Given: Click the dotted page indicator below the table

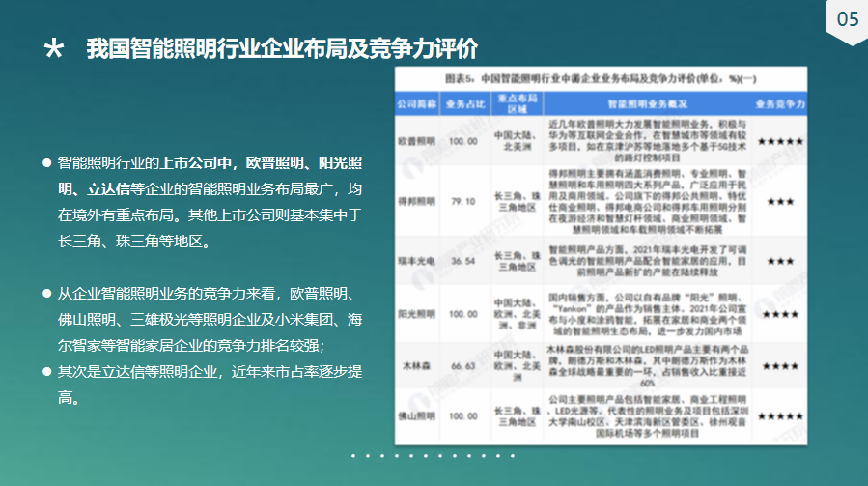Looking at the screenshot, I should click(434, 455).
